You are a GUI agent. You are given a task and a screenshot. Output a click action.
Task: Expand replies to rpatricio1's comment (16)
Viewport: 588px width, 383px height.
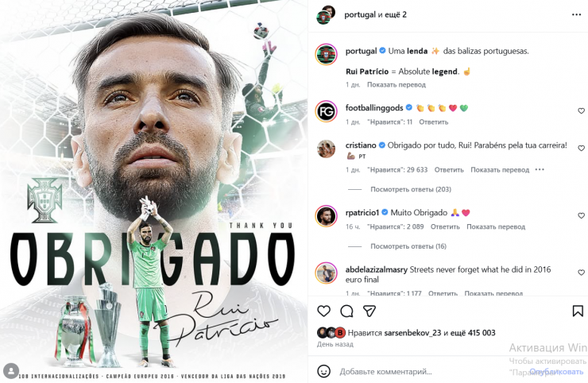pos(408,246)
